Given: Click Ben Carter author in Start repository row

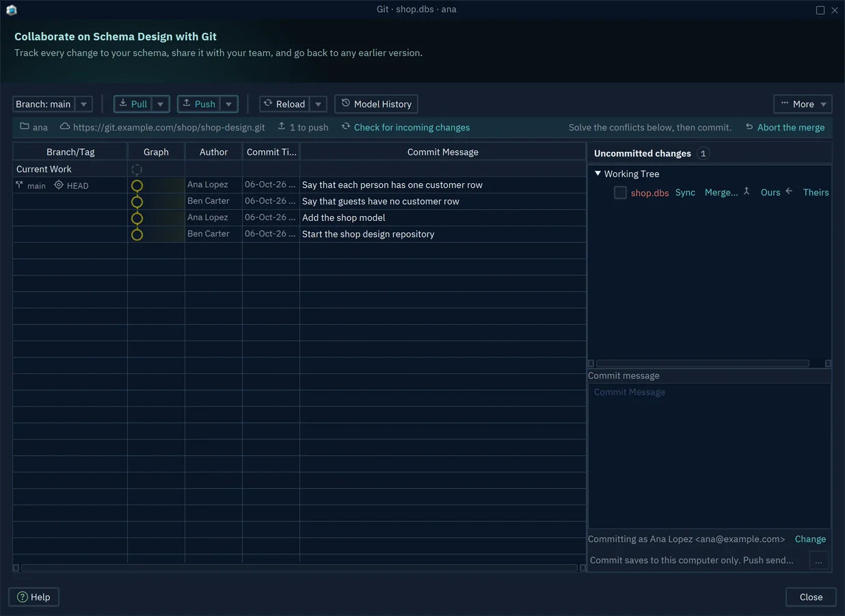Looking at the screenshot, I should coord(209,234).
